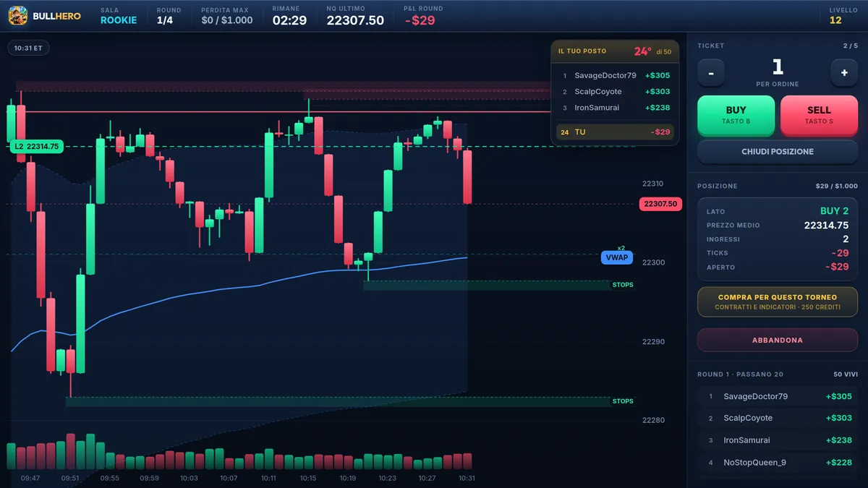This screenshot has width=868, height=488.
Task: Click the PERDITA MAX $0 / $1.000 value
Action: (227, 20)
